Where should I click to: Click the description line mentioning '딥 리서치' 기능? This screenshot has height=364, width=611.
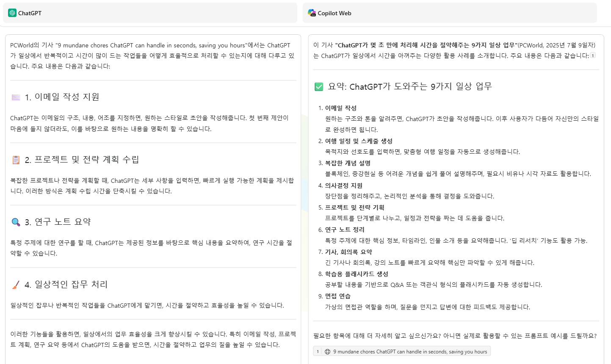coord(456,240)
